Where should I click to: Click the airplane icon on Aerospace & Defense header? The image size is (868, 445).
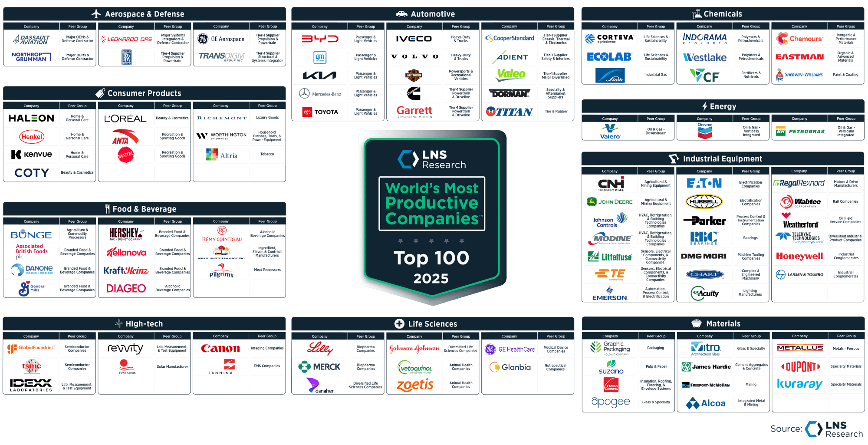coord(96,13)
